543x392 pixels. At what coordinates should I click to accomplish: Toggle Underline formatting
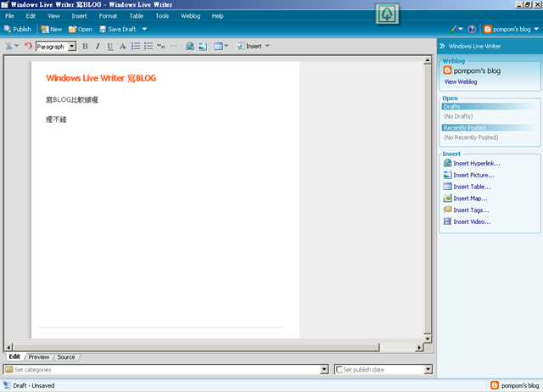(x=110, y=46)
